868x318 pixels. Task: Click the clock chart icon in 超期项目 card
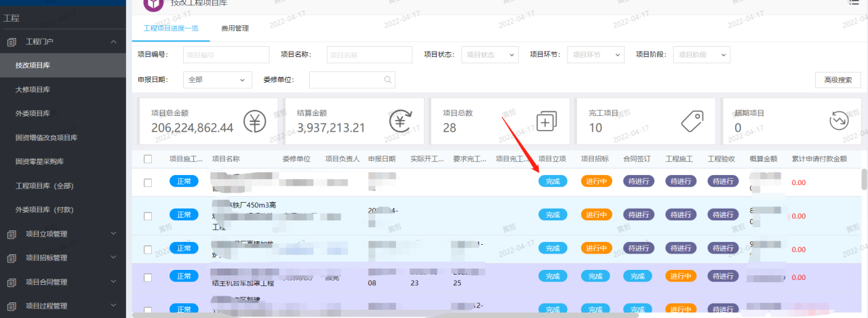[x=839, y=121]
